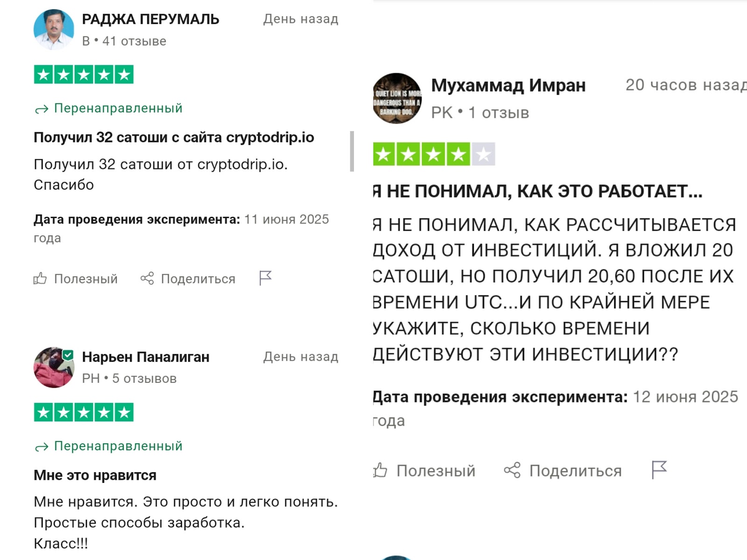The height and width of the screenshot is (560, 747).
Task: Click share icon under Мухаммад Имран review
Action: click(512, 470)
